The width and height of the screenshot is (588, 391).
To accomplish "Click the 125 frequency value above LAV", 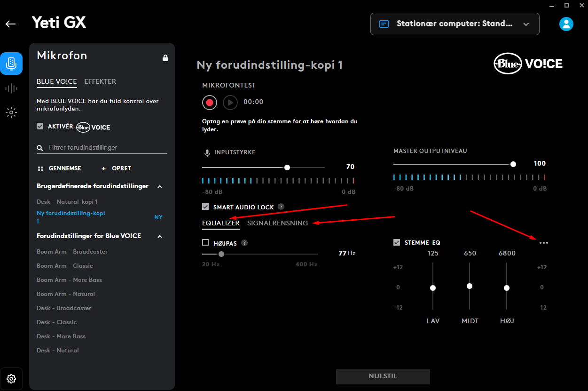I will (x=433, y=253).
